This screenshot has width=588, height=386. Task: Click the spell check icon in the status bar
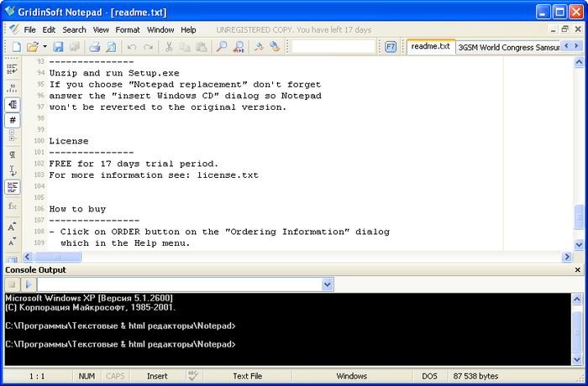coord(193,376)
